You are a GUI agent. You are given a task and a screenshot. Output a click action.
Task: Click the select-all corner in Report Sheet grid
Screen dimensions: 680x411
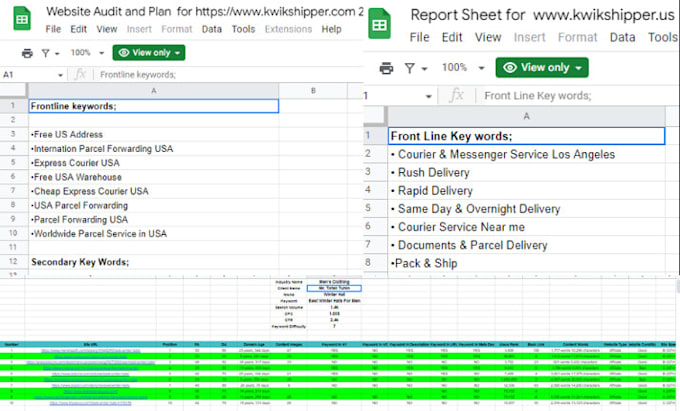tap(375, 116)
